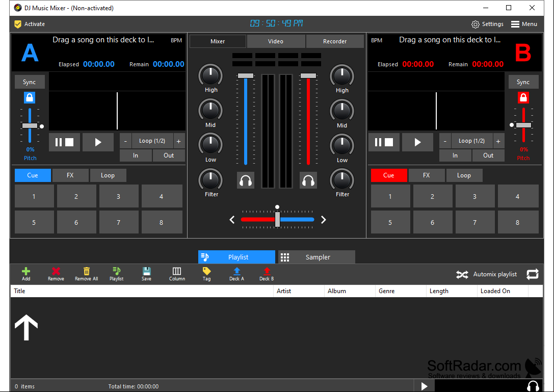Viewport: 554px width, 392px height.
Task: Play the track on deck A
Action: coord(98,142)
